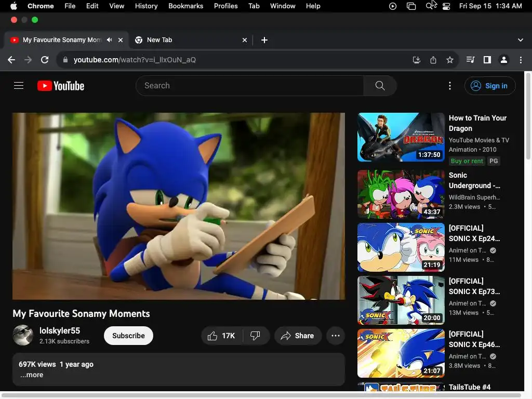Click install app icon in address bar
Screen dimensions: 532x399
(416, 60)
